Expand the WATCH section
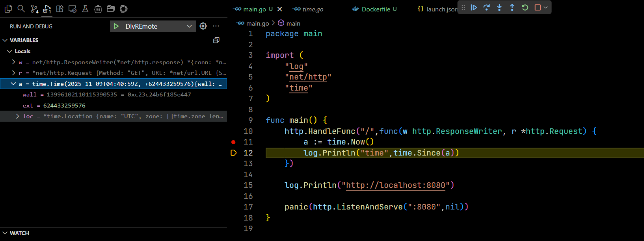644x241 pixels. point(5,233)
